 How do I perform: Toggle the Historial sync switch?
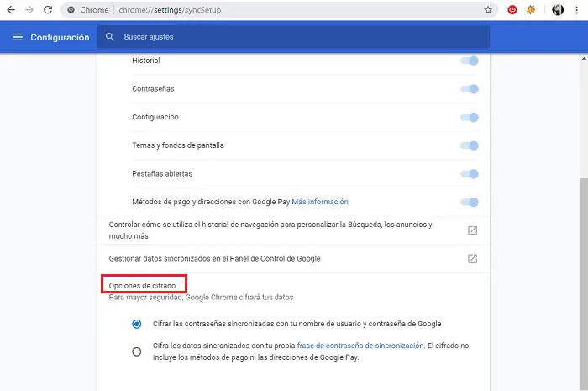click(470, 61)
